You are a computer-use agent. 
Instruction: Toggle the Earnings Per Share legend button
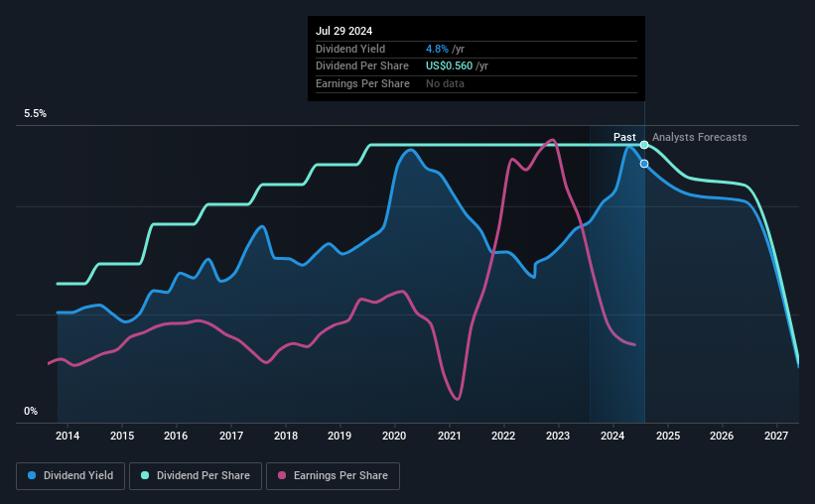click(x=334, y=476)
